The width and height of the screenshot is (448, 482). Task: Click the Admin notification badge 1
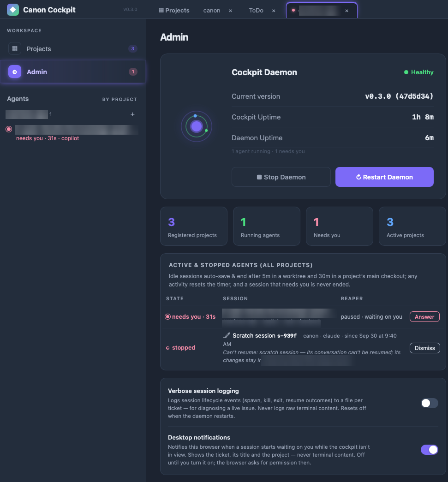click(133, 71)
